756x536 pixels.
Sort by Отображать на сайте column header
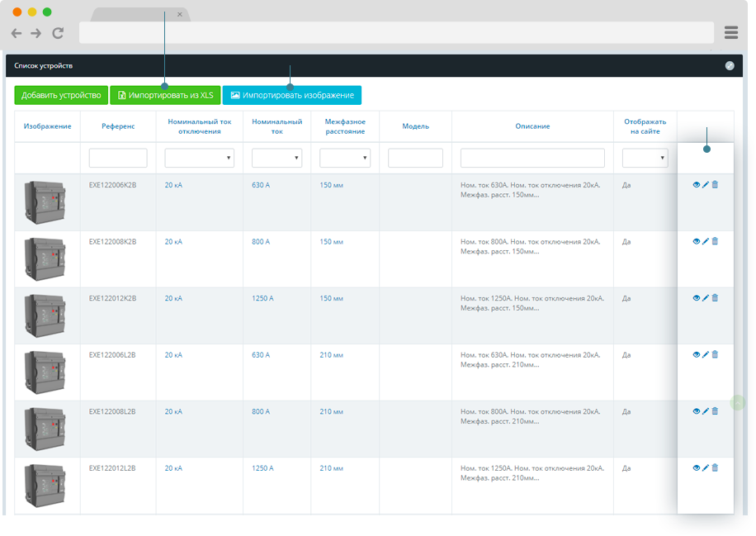click(x=645, y=126)
